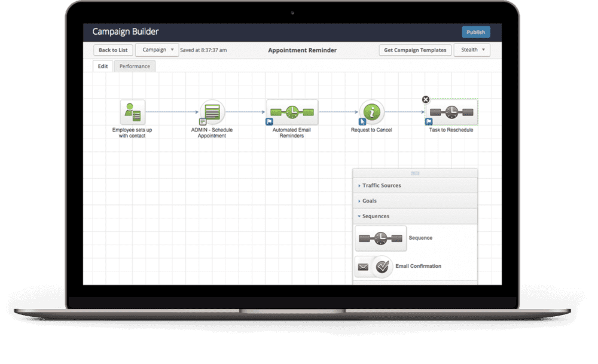This screenshot has width=598, height=364.
Task: Switch to the Performance tab
Action: [x=135, y=66]
